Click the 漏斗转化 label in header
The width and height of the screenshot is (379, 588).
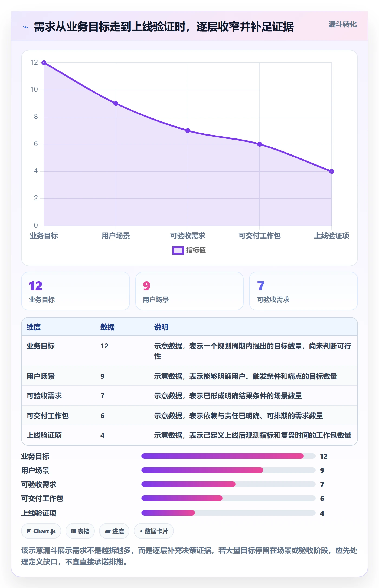point(342,24)
